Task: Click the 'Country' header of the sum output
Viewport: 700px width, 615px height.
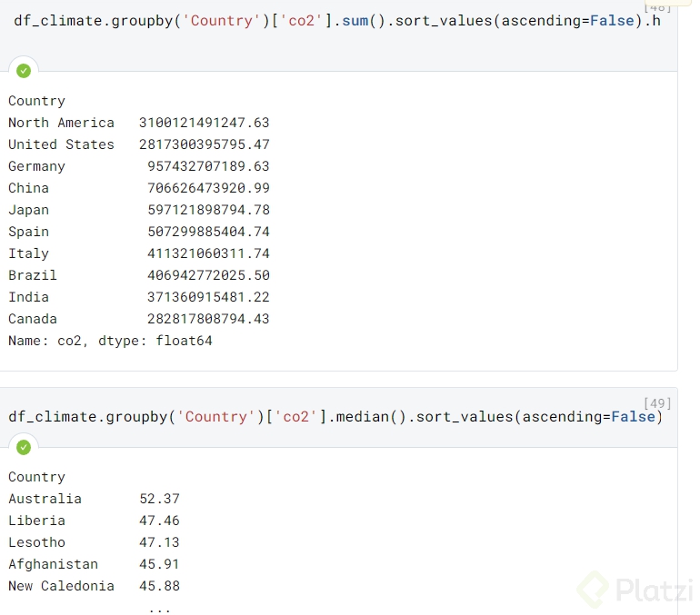Action: pyautogui.click(x=37, y=101)
